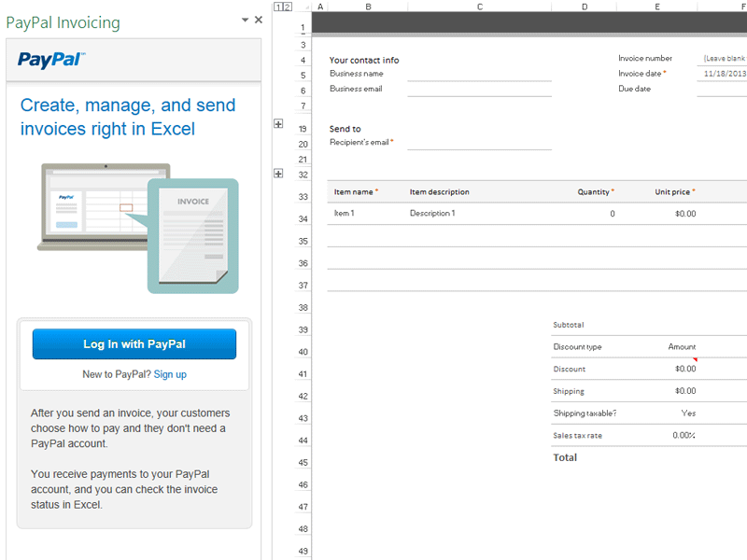Select the Shipping taxable 'Yes' cell
This screenshot has width=747, height=560.
tap(657, 413)
